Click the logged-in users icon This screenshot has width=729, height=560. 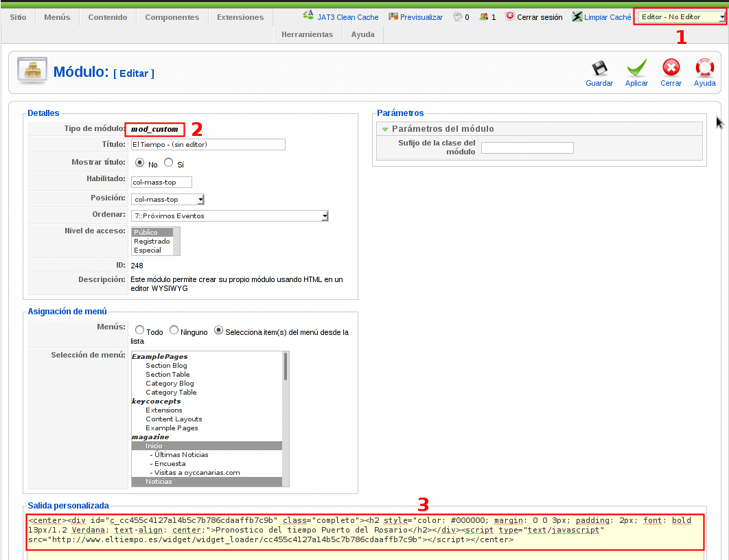[x=484, y=16]
